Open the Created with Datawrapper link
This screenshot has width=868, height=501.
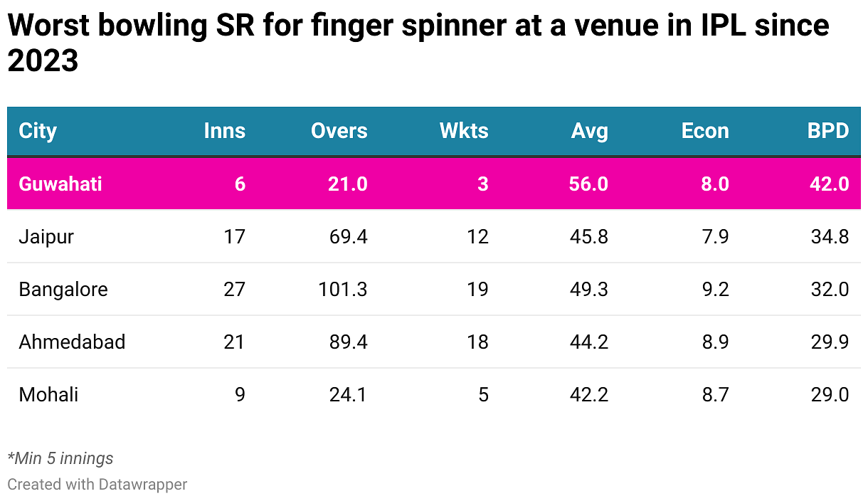tap(97, 485)
